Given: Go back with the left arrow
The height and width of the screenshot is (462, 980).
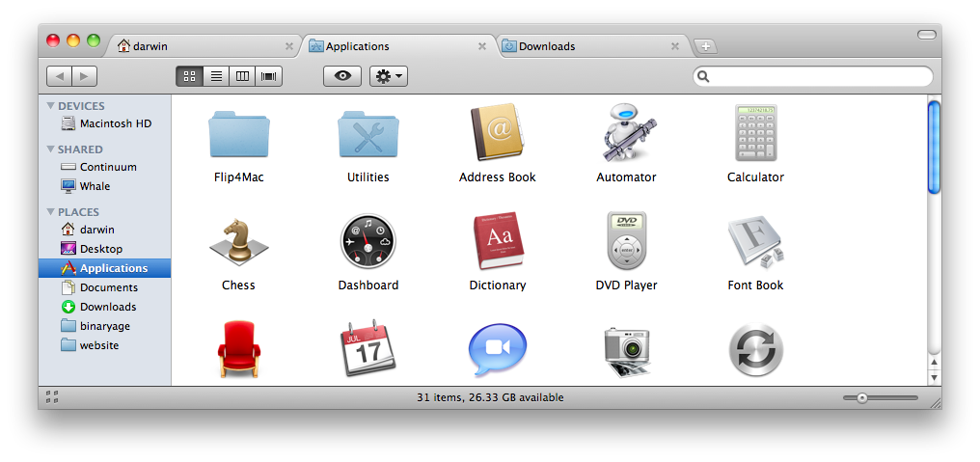Looking at the screenshot, I should [x=60, y=76].
